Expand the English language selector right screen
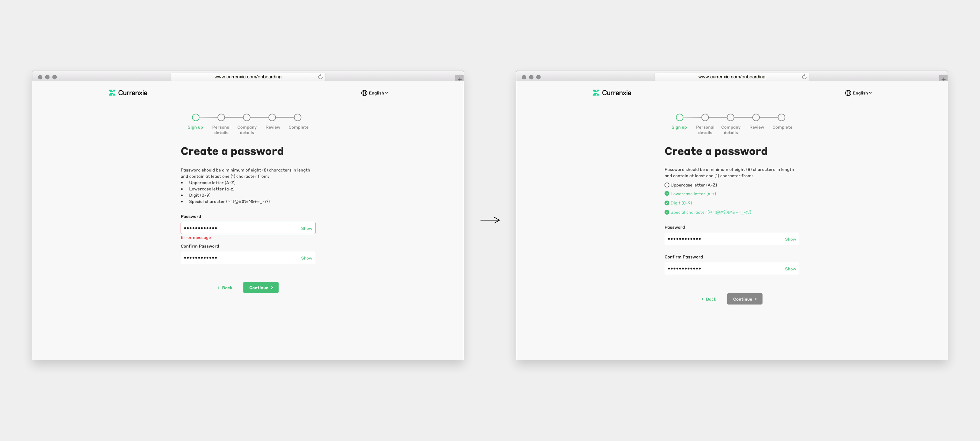980x441 pixels. (859, 92)
